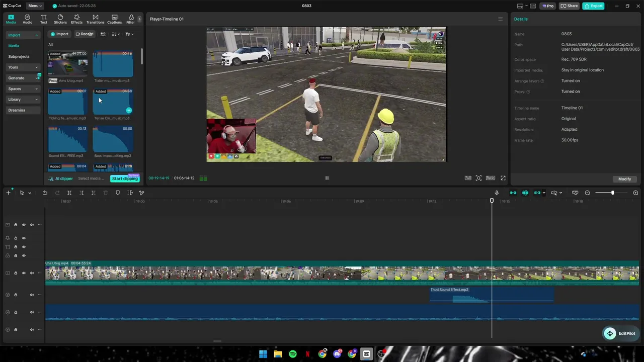The width and height of the screenshot is (644, 362).
Task: Open Discord from the Windows taskbar
Action: click(337, 354)
